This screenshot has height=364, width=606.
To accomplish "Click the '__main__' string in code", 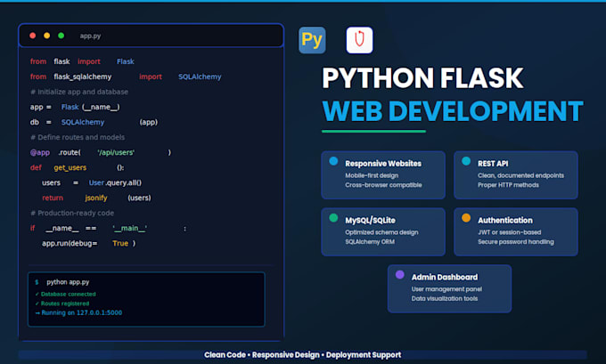I will pyautogui.click(x=129, y=229).
